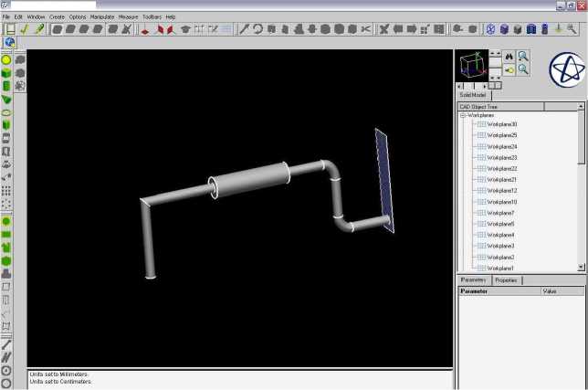Viewport: 588px width, 390px height.
Task: Select the green hexagon polygon tool
Action: pos(6,261)
